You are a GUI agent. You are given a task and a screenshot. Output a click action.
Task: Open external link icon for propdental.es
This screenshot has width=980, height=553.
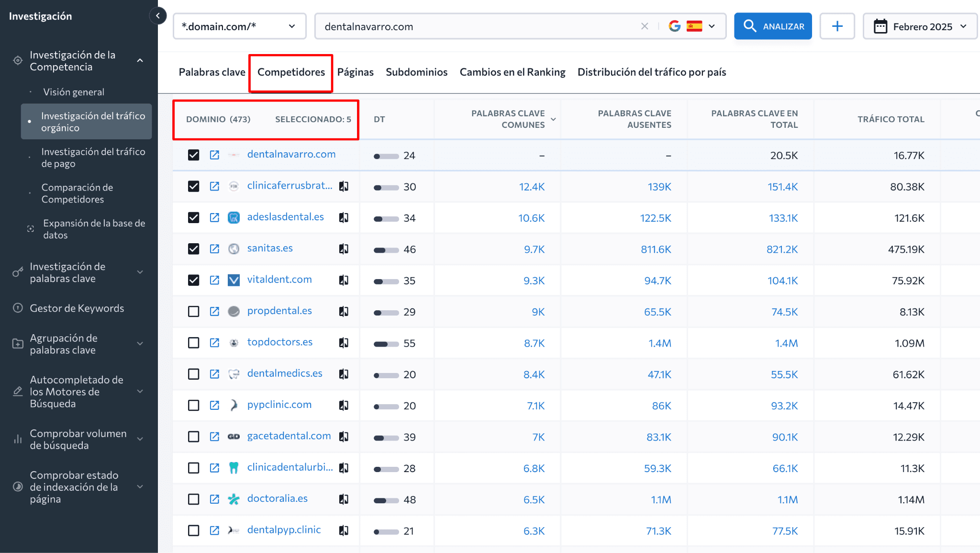[214, 311]
